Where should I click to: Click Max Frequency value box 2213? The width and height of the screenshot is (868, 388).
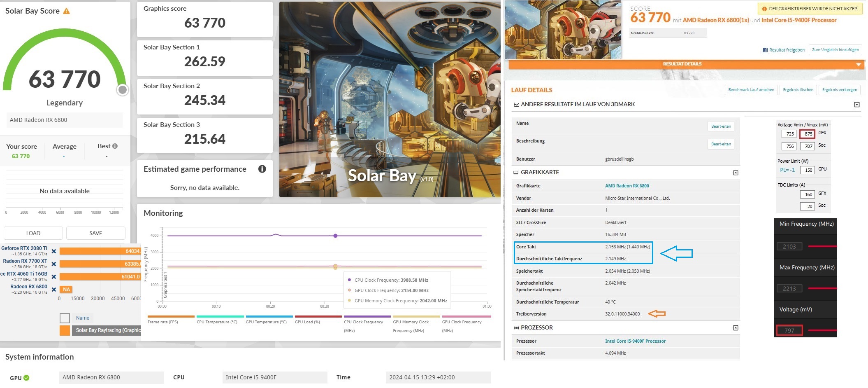click(x=789, y=289)
